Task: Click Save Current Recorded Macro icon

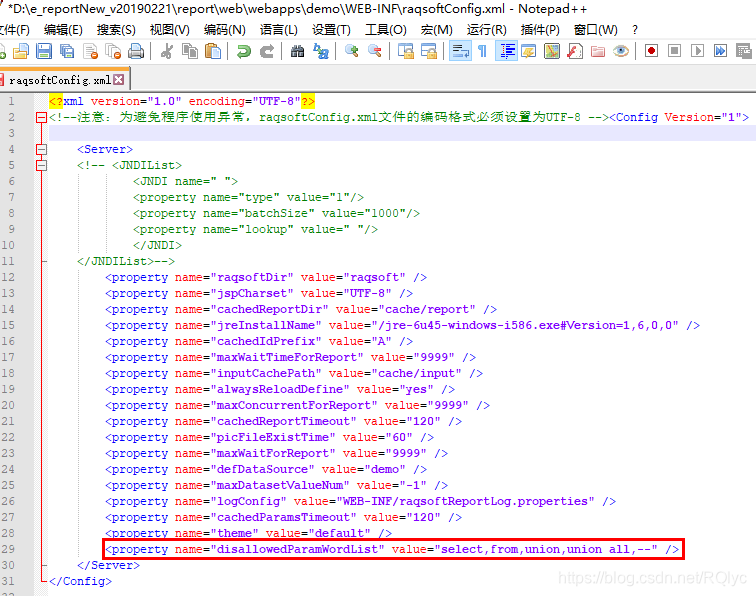Action: click(744, 51)
